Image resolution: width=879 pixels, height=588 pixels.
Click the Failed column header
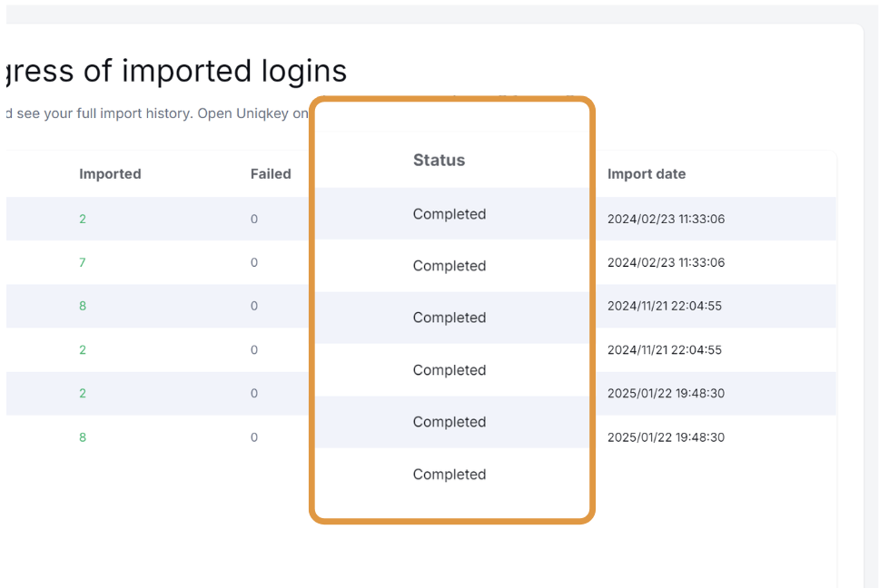[271, 174]
